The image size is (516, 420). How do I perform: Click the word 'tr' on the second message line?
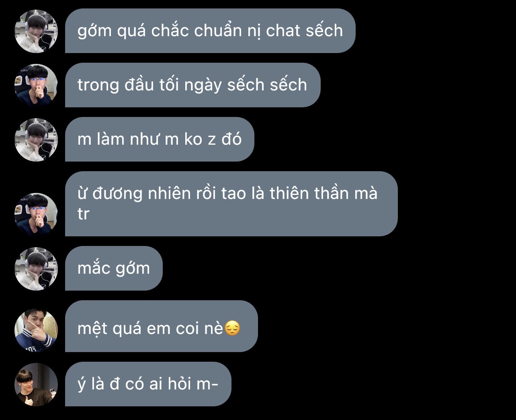click(x=83, y=214)
